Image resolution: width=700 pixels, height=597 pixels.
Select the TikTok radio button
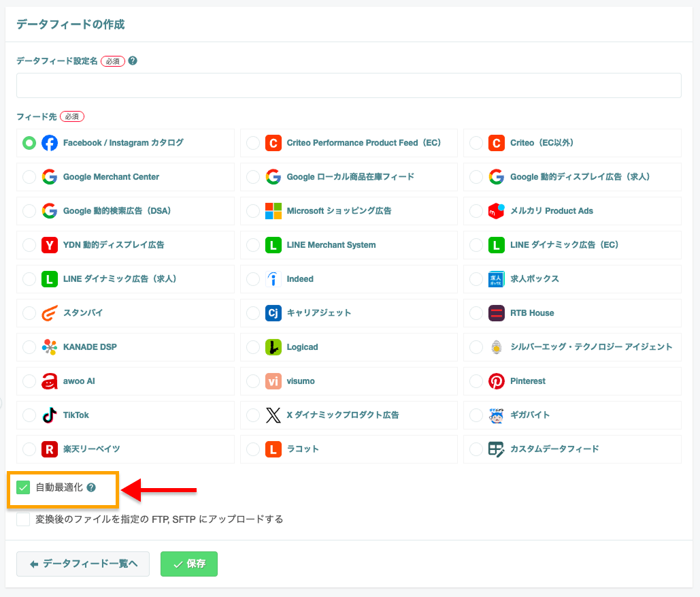[x=29, y=415]
